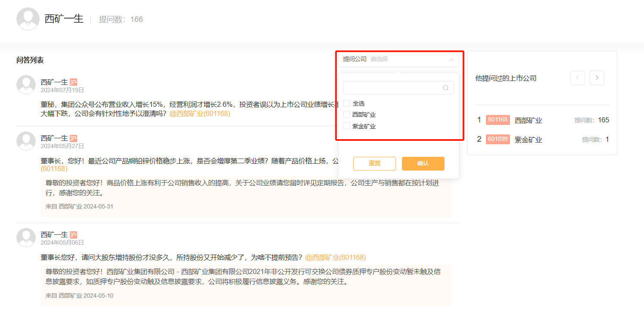Click 他提问过的上市公司 panel title

pos(506,78)
